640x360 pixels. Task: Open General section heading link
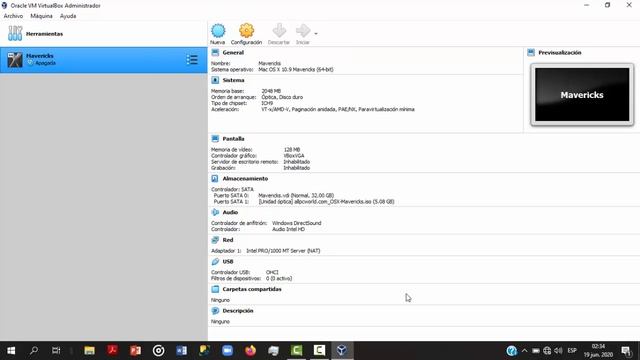pos(233,53)
